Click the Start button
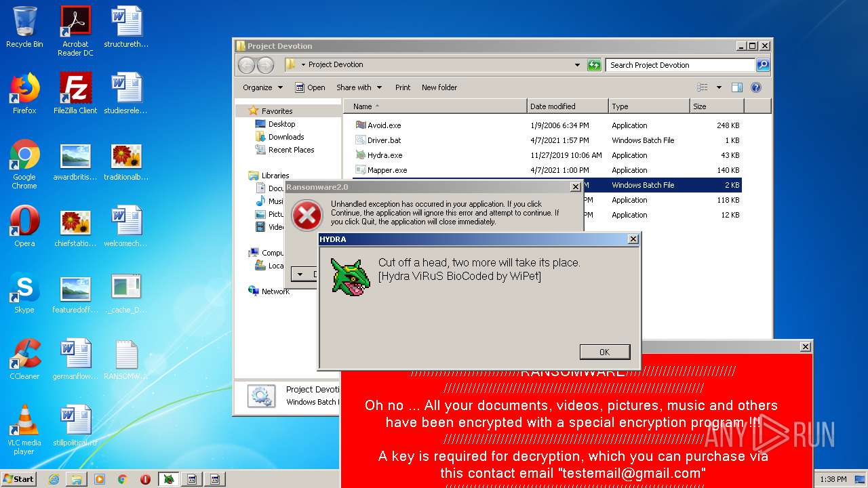Image resolution: width=868 pixels, height=488 pixels. tap(18, 479)
